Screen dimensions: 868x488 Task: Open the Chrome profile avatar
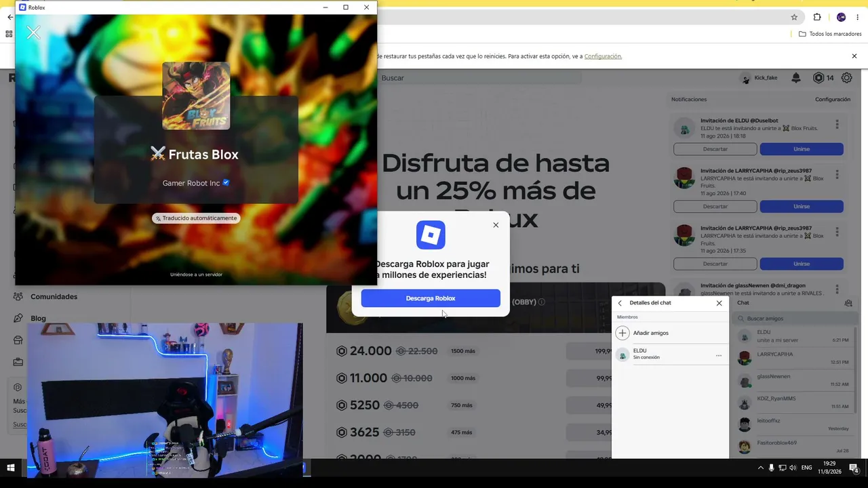coord(841,17)
